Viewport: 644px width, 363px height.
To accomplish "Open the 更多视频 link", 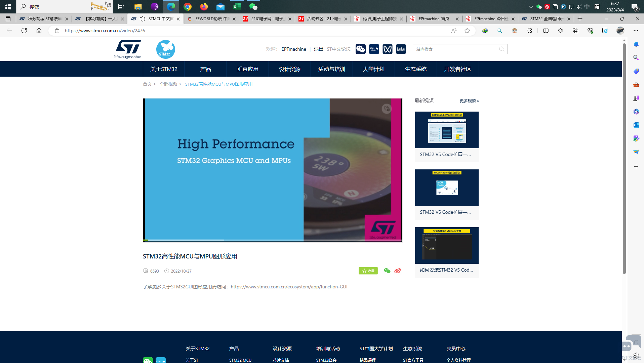I will (x=469, y=100).
